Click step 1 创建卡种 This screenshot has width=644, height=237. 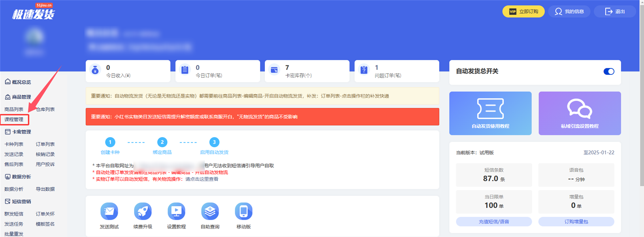point(110,146)
